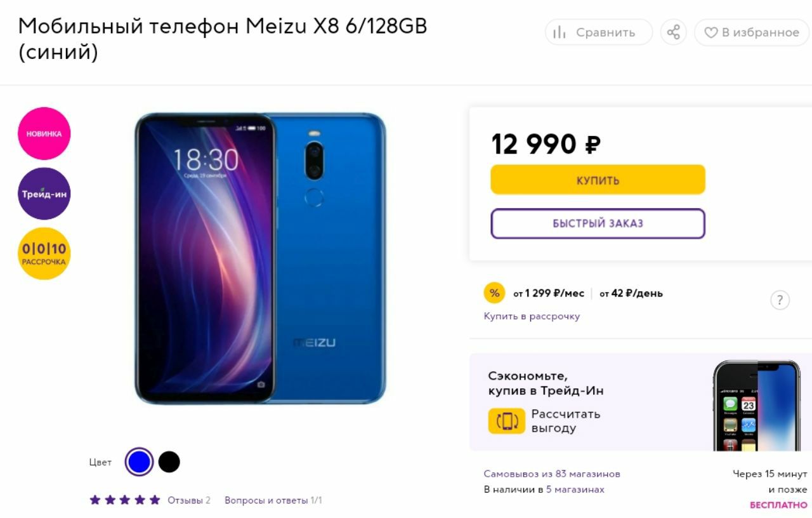Open Самовывоз из 83 магазинов link
Screen dimensions: 812x518
click(552, 474)
